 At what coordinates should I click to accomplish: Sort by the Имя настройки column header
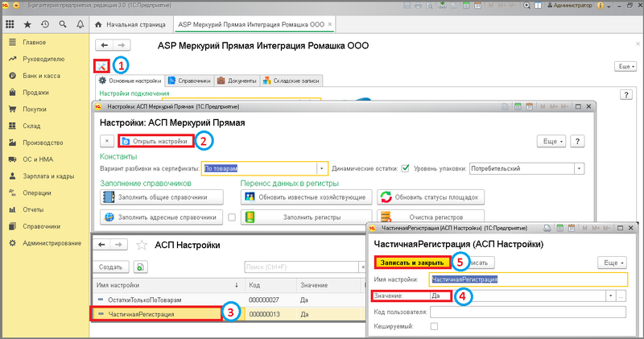coord(168,285)
